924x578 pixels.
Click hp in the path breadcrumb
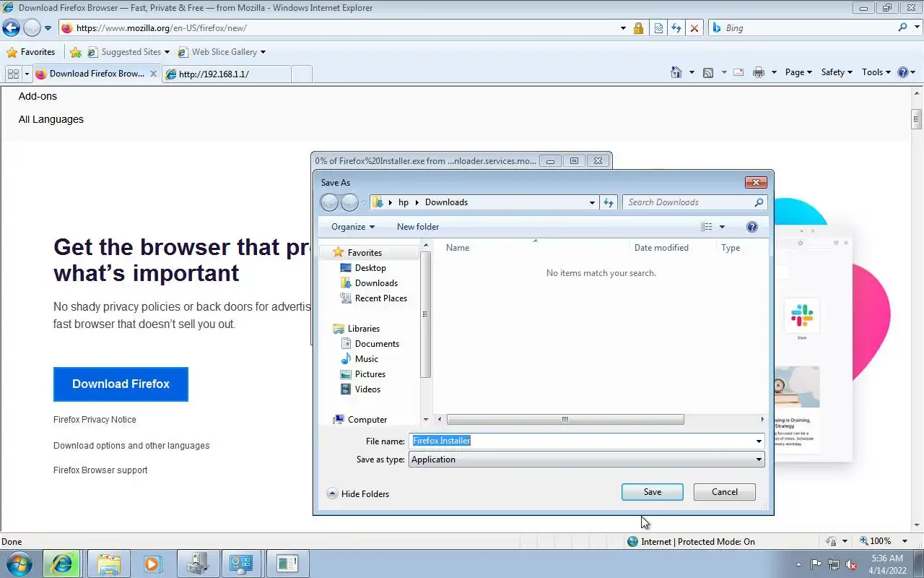(404, 202)
